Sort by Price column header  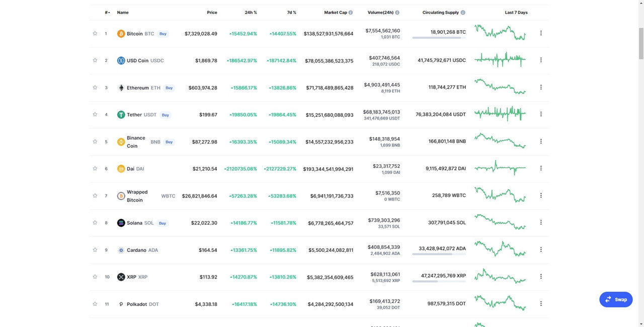coord(212,13)
